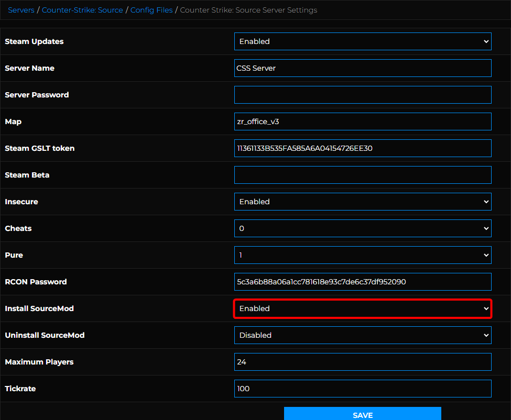Go to the Servers breadcrumb link
Image resolution: width=511 pixels, height=420 pixels.
pos(21,10)
